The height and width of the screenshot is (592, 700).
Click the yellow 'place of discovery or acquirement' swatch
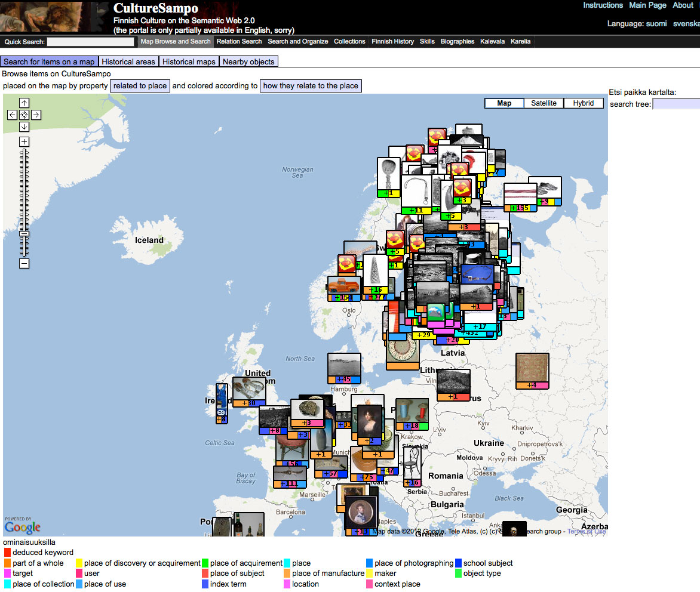[79, 563]
